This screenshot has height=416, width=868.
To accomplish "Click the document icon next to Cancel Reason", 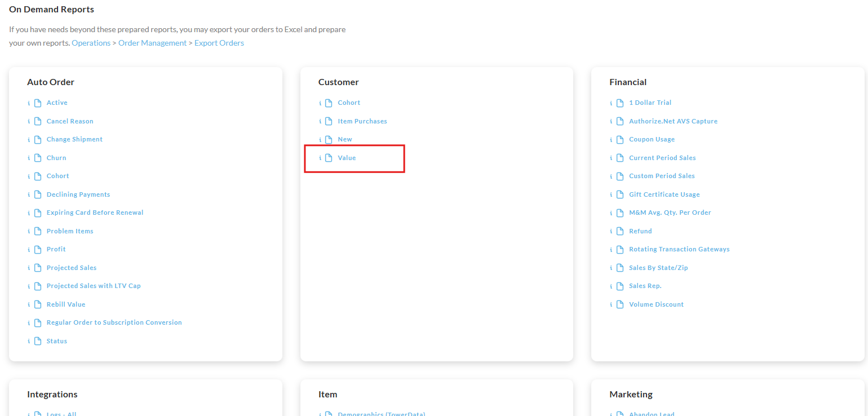I will (x=38, y=121).
